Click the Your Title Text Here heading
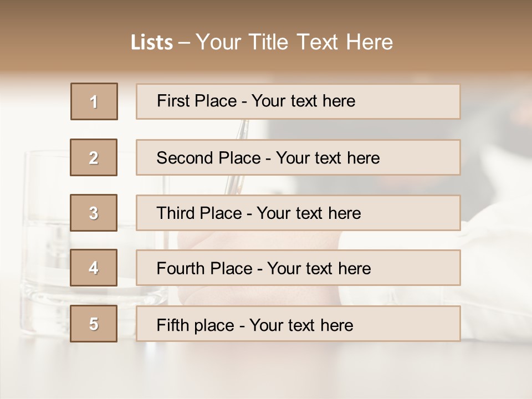This screenshot has width=532, height=399. 294,42
